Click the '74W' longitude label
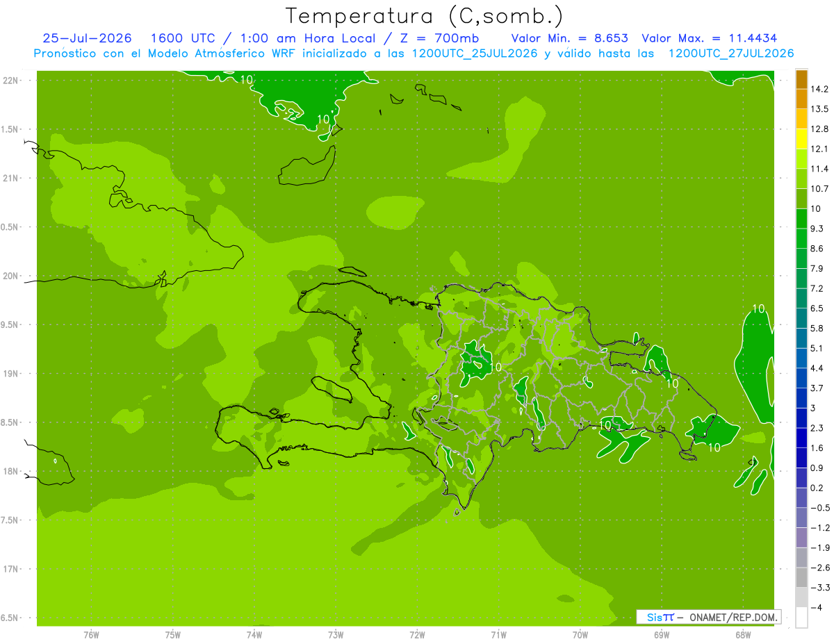Image resolution: width=834 pixels, height=644 pixels. point(254,635)
